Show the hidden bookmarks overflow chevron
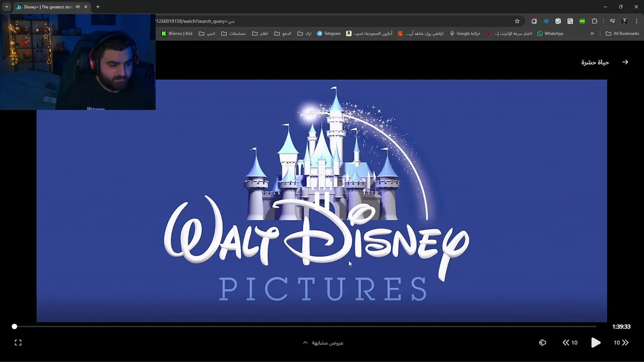The image size is (644, 362). pyautogui.click(x=592, y=34)
